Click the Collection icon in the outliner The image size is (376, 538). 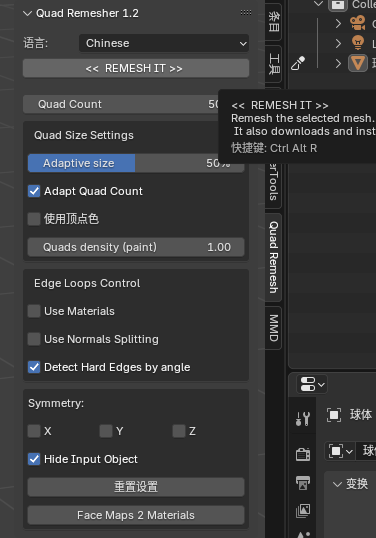pyautogui.click(x=338, y=5)
